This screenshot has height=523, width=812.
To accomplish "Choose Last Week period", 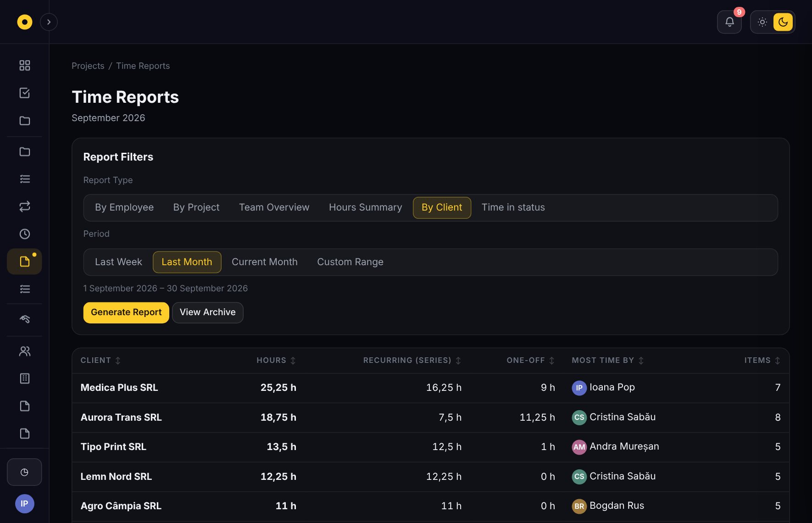I will coord(118,262).
